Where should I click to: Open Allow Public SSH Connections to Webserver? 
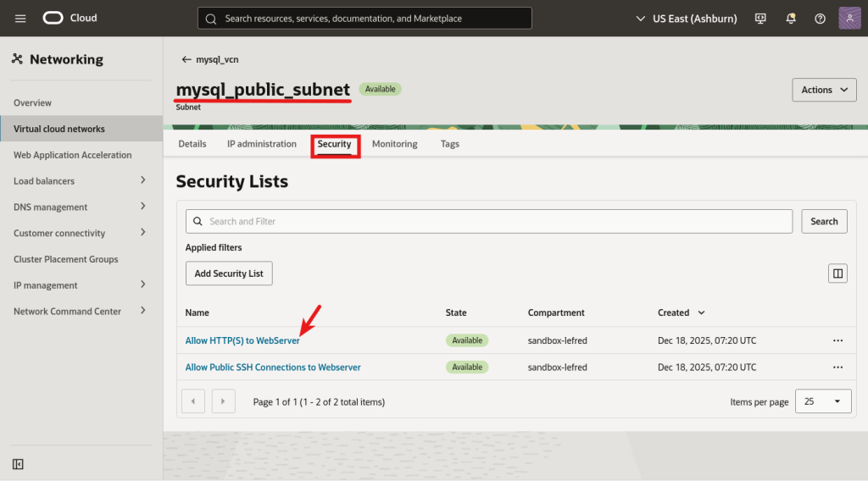click(x=273, y=368)
